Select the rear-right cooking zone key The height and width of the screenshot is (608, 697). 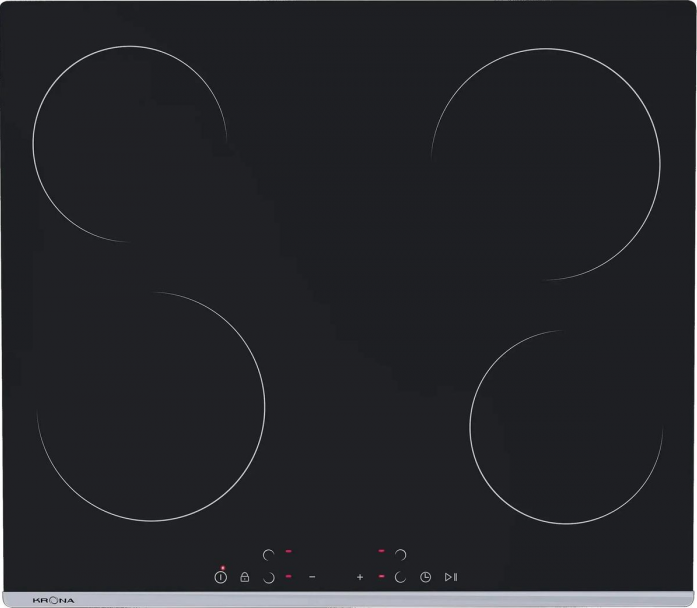coord(401,555)
